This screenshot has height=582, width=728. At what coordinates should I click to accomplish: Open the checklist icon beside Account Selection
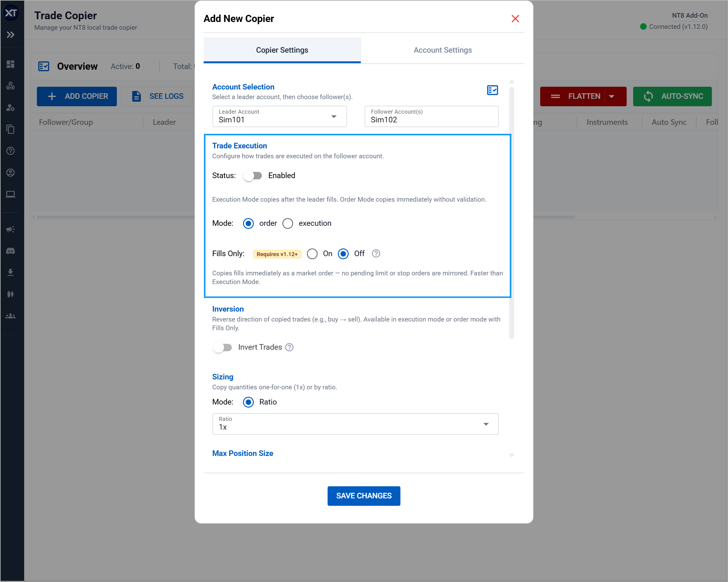pyautogui.click(x=492, y=90)
